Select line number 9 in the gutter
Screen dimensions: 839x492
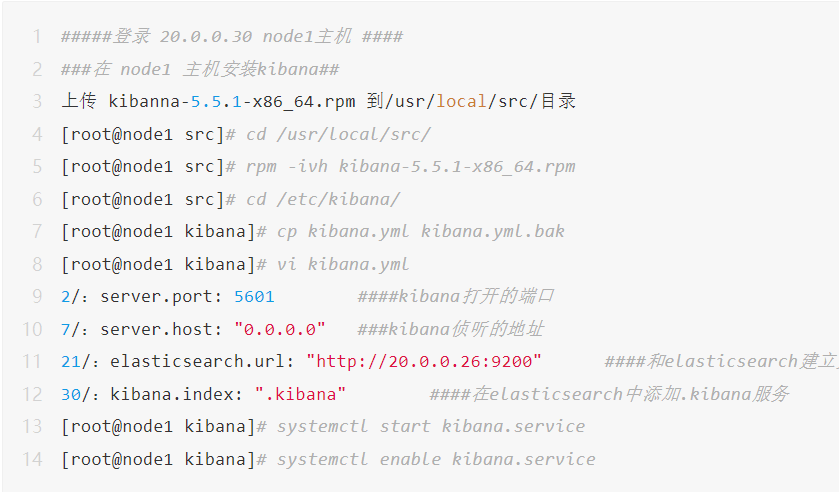pos(37,296)
